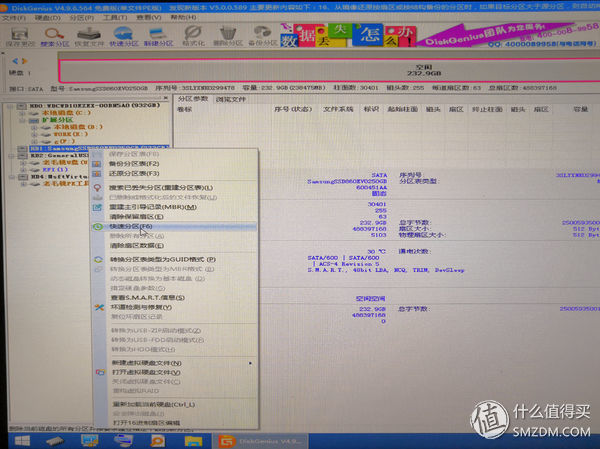Click the DiskGenius taskbar button
600x449 pixels.
pos(260,441)
